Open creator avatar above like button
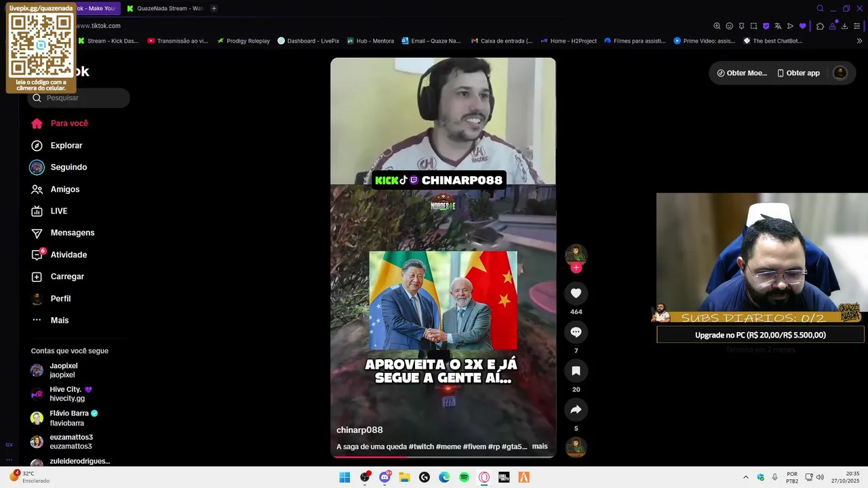This screenshot has height=488, width=868. point(576,254)
